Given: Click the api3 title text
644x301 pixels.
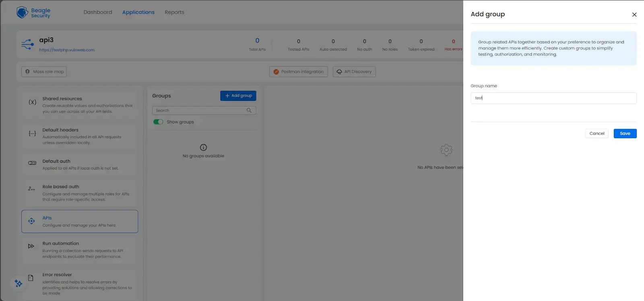Looking at the screenshot, I should (46, 40).
